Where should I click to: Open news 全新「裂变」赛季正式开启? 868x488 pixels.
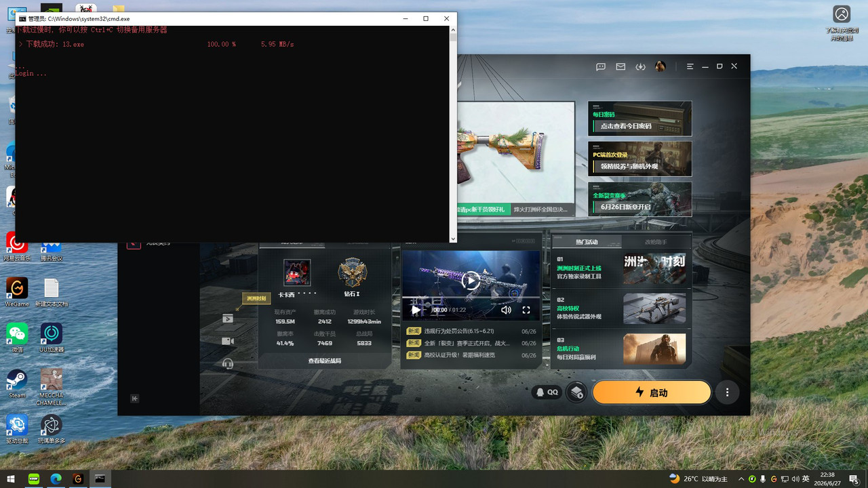click(x=471, y=343)
